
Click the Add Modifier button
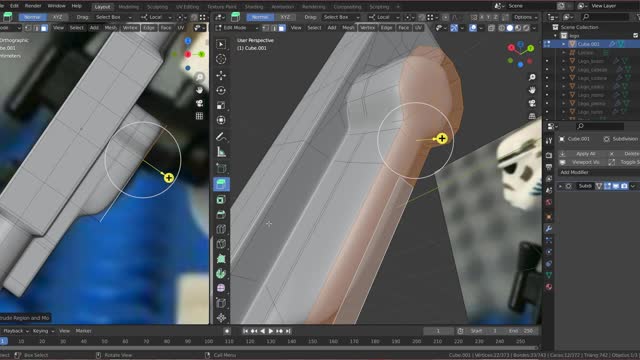599,172
